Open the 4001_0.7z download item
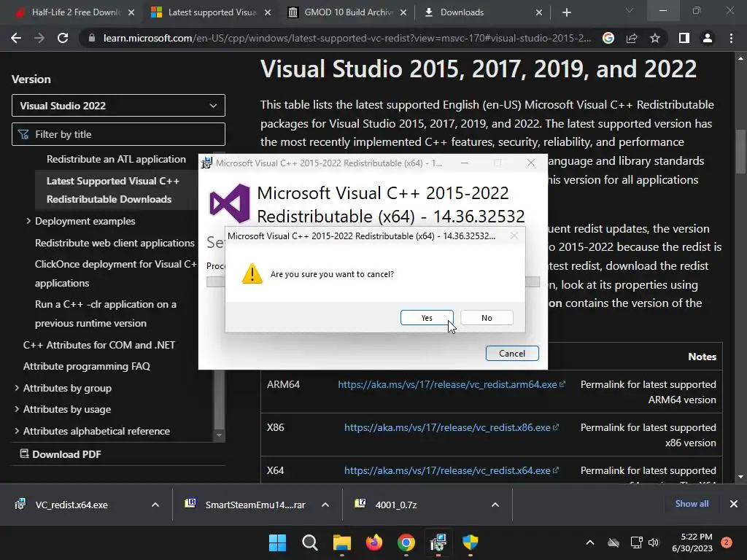 pos(396,505)
